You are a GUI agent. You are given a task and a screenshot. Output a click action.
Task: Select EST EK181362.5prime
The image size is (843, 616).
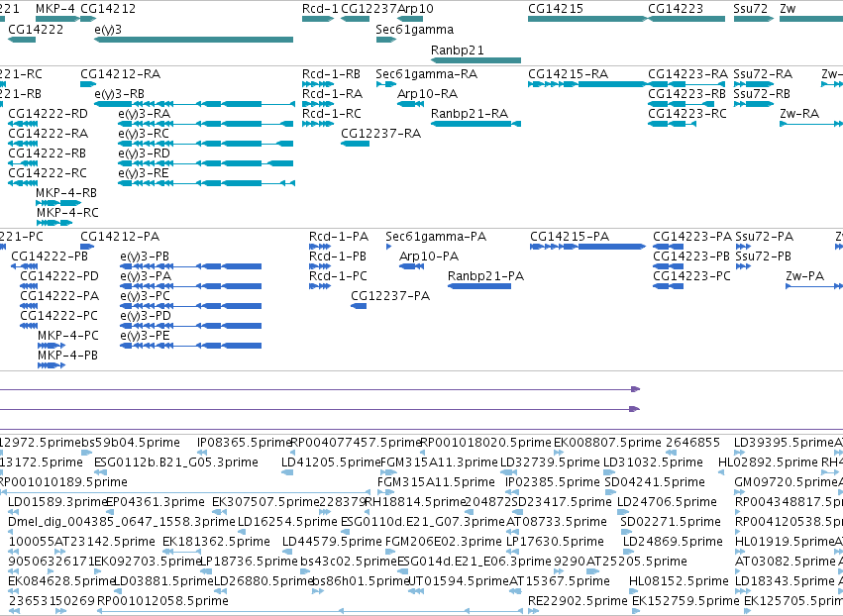pyautogui.click(x=216, y=542)
